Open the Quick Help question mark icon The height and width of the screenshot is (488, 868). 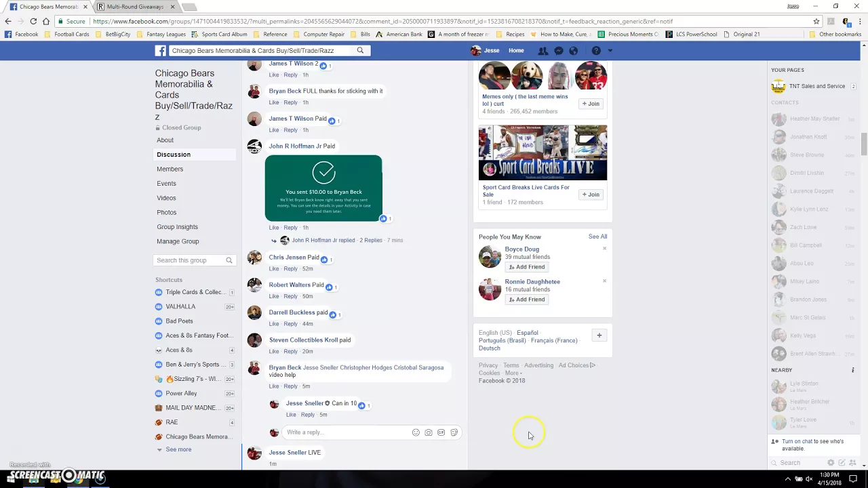click(596, 51)
